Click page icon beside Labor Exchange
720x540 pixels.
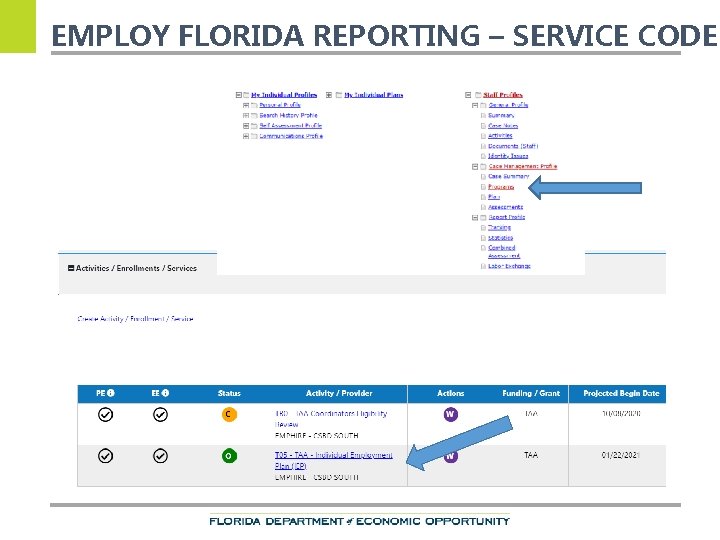(x=483, y=266)
